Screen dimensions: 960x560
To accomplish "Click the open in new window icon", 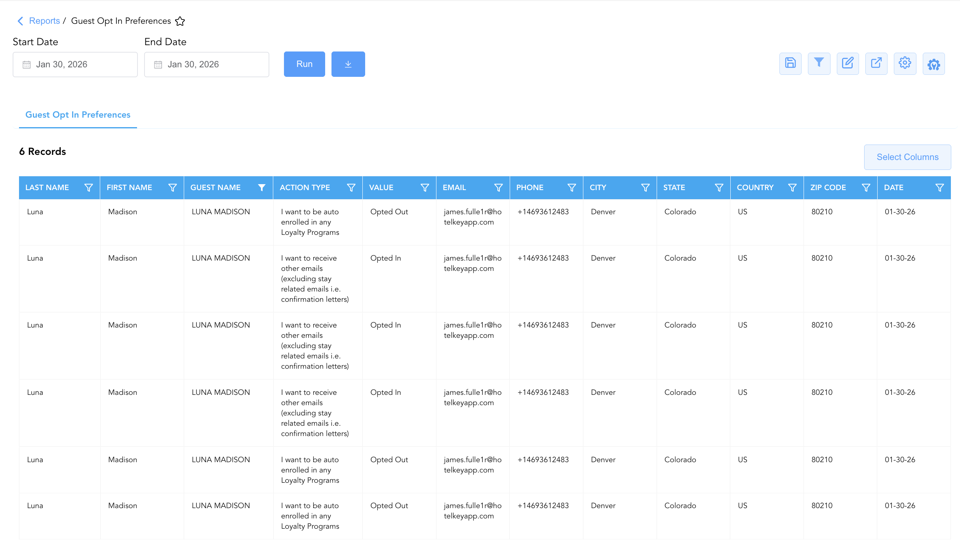I will click(x=876, y=63).
